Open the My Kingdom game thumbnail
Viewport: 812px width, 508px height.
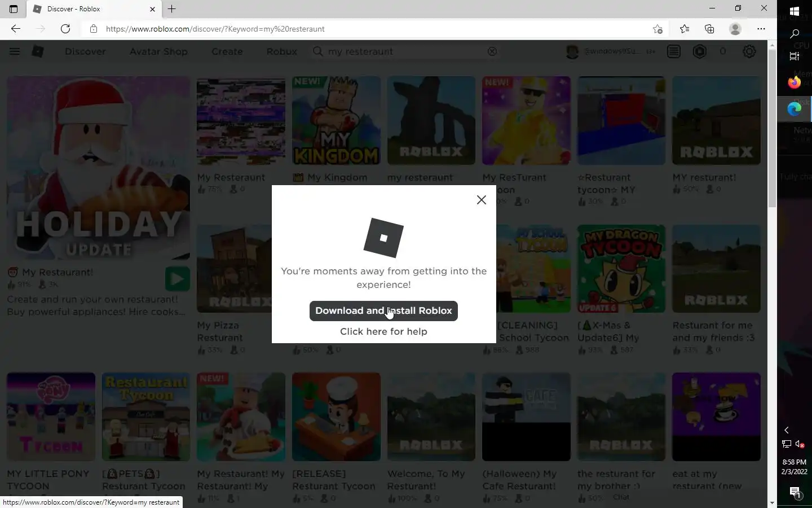pyautogui.click(x=336, y=121)
